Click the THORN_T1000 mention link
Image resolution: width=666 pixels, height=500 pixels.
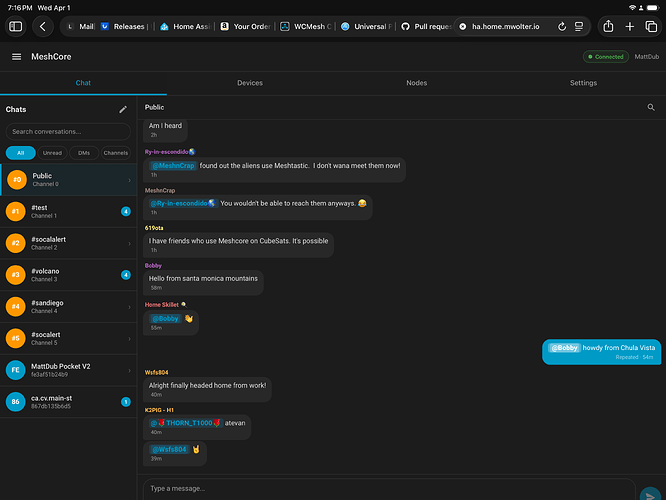point(185,423)
